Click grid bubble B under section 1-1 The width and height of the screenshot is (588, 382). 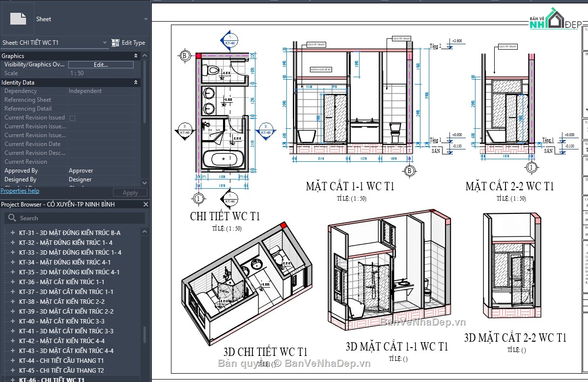click(x=410, y=171)
